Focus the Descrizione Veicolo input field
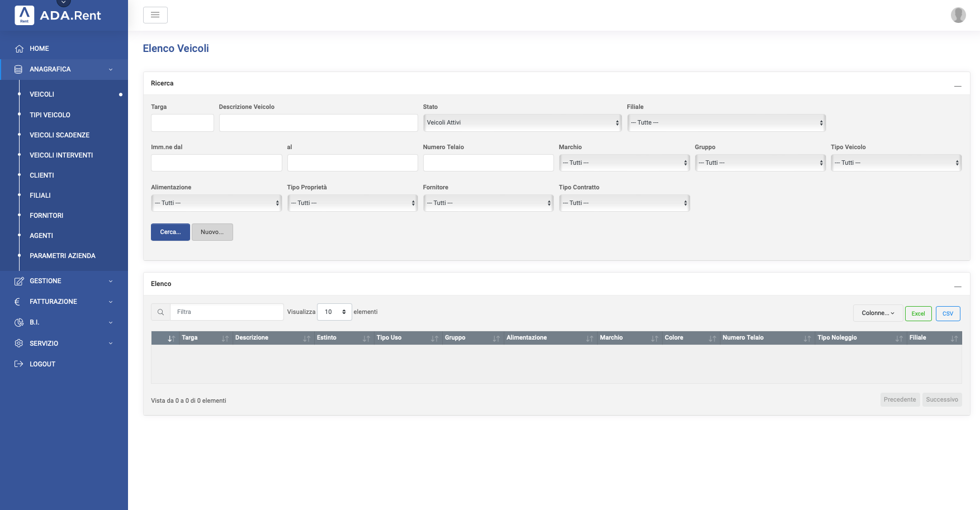Viewport: 980px width, 510px height. point(318,123)
